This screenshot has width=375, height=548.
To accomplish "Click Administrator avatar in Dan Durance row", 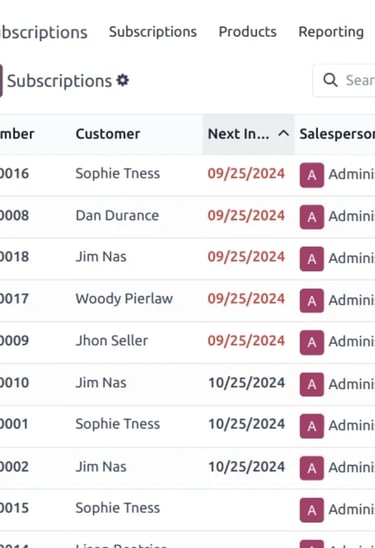I will tap(312, 217).
